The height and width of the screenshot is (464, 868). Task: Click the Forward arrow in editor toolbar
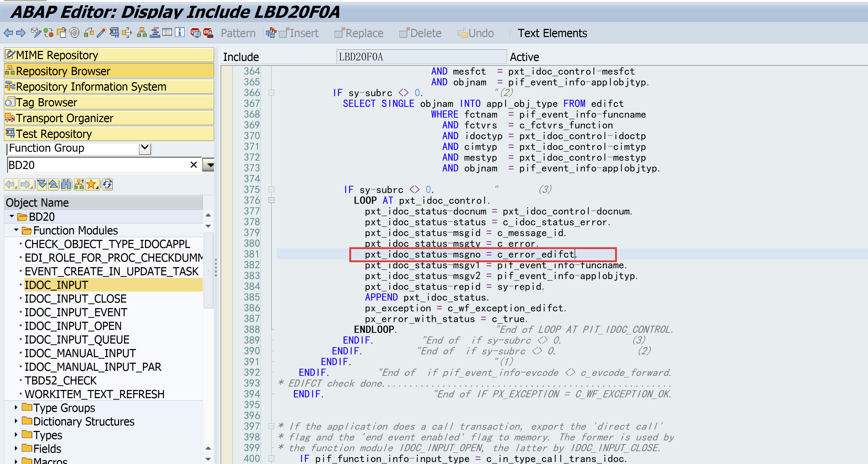click(x=21, y=33)
